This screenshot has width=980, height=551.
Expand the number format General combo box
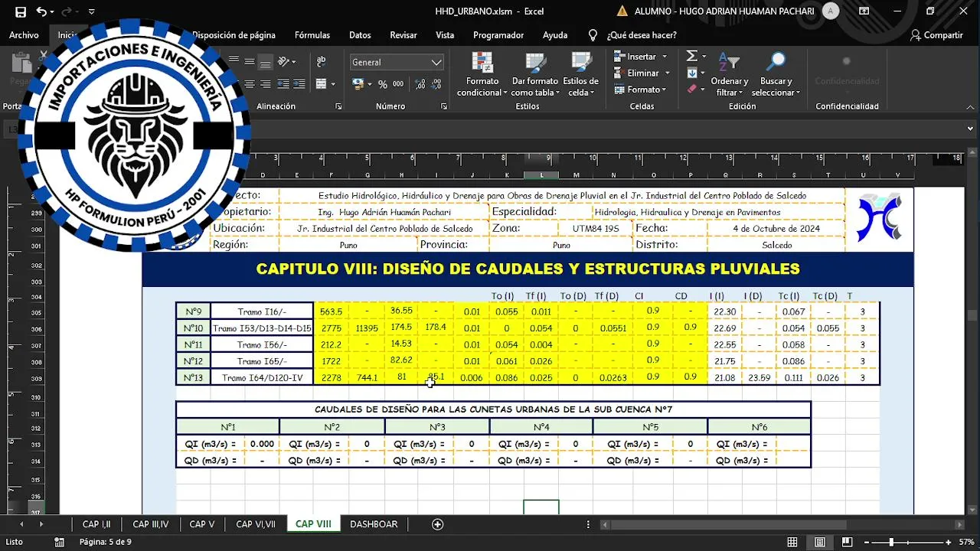click(x=436, y=62)
